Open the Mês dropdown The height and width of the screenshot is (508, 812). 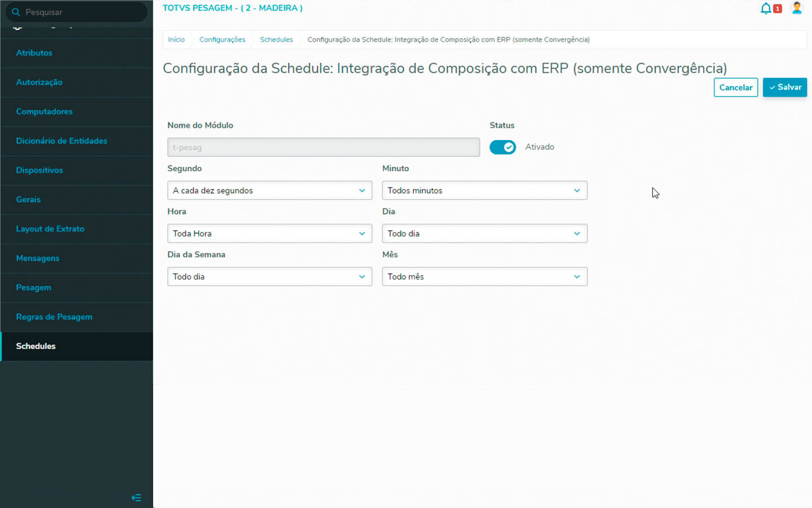(x=484, y=277)
